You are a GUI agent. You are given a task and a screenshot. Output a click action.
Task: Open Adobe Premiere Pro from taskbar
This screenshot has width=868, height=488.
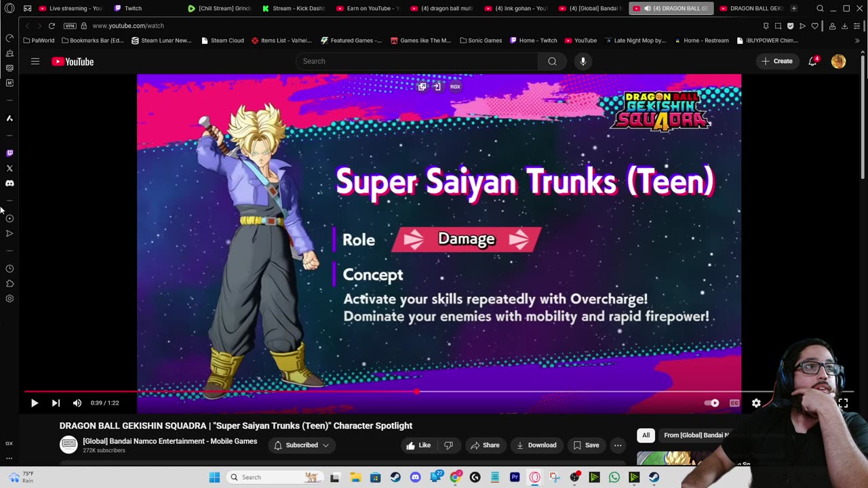pyautogui.click(x=515, y=477)
